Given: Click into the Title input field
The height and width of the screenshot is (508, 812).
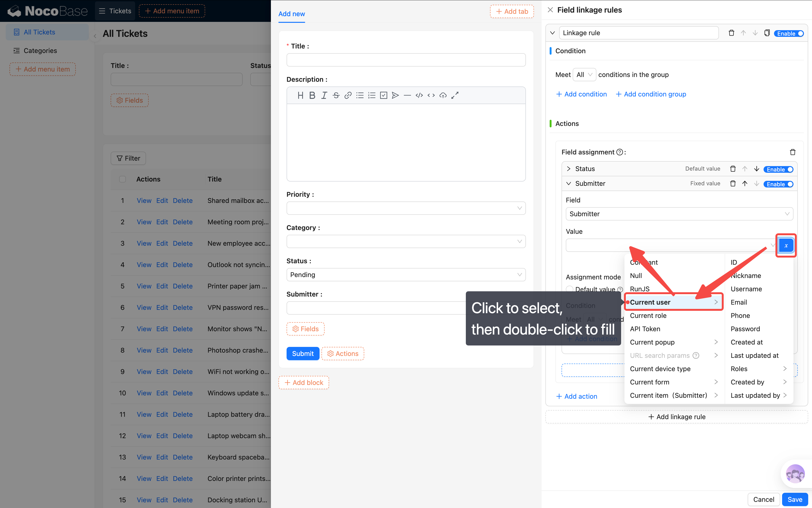Looking at the screenshot, I should 406,60.
